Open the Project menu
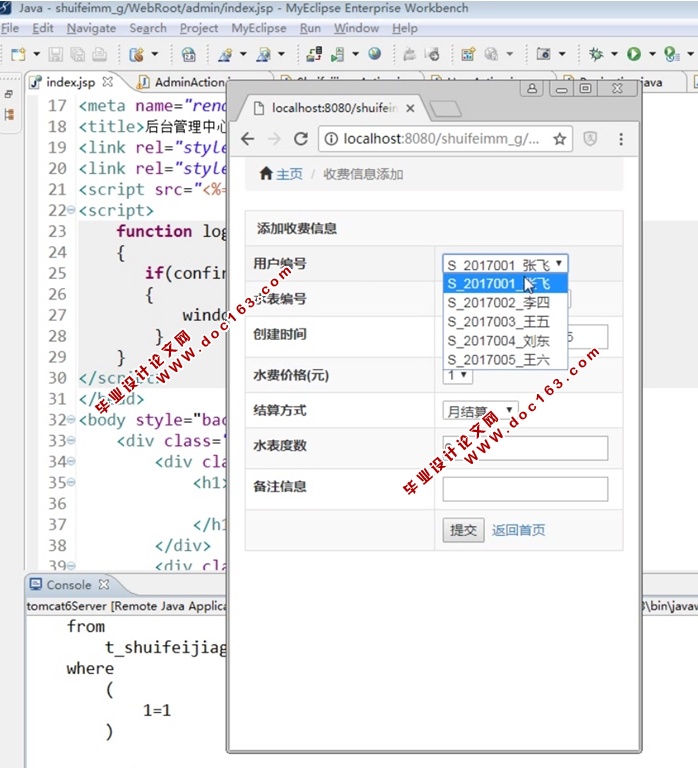 click(198, 28)
